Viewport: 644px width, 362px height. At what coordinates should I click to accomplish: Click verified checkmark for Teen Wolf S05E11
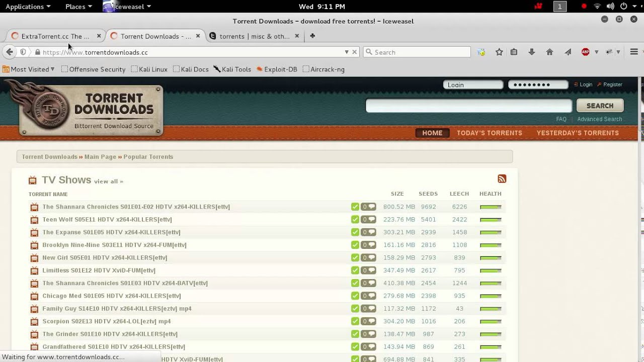click(x=355, y=220)
